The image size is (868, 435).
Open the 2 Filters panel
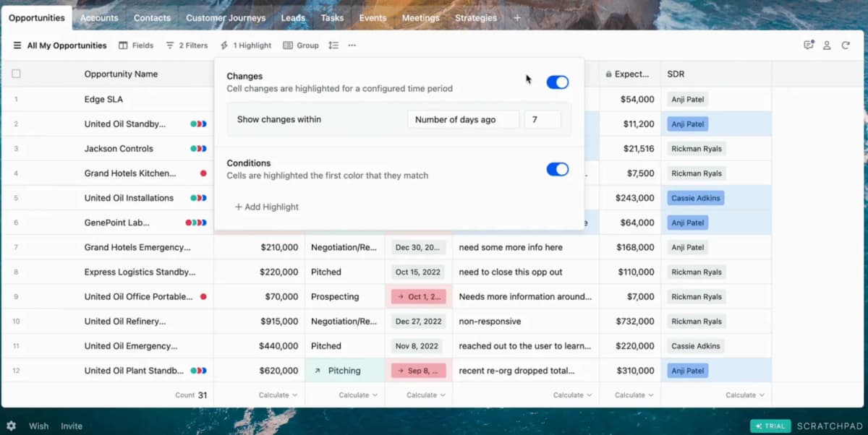[x=187, y=46]
